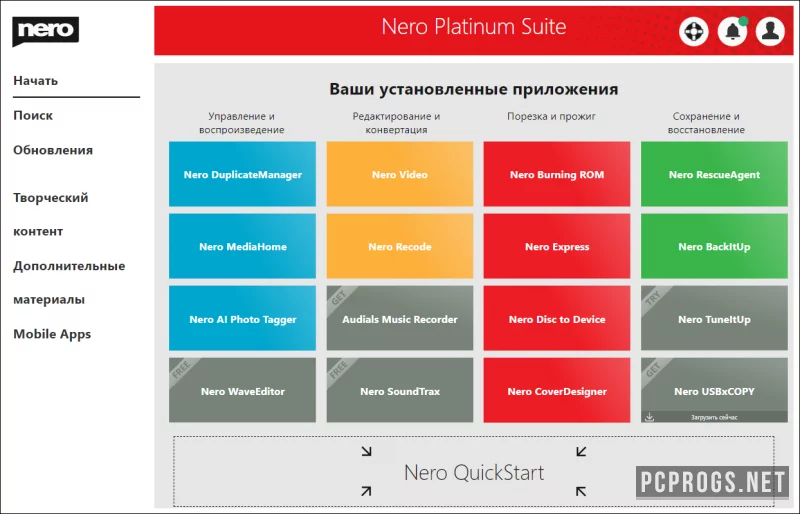Click the Сохранение и восстановление column heading
The height and width of the screenshot is (514, 800).
(x=706, y=123)
